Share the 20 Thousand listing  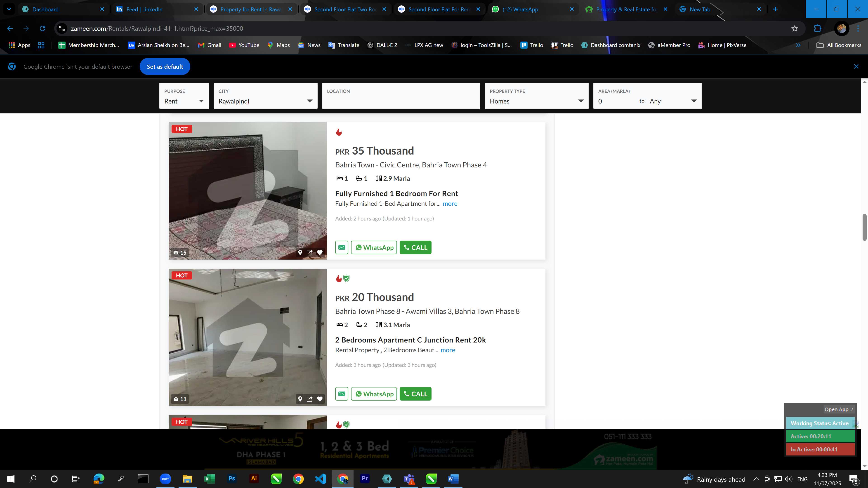(309, 399)
